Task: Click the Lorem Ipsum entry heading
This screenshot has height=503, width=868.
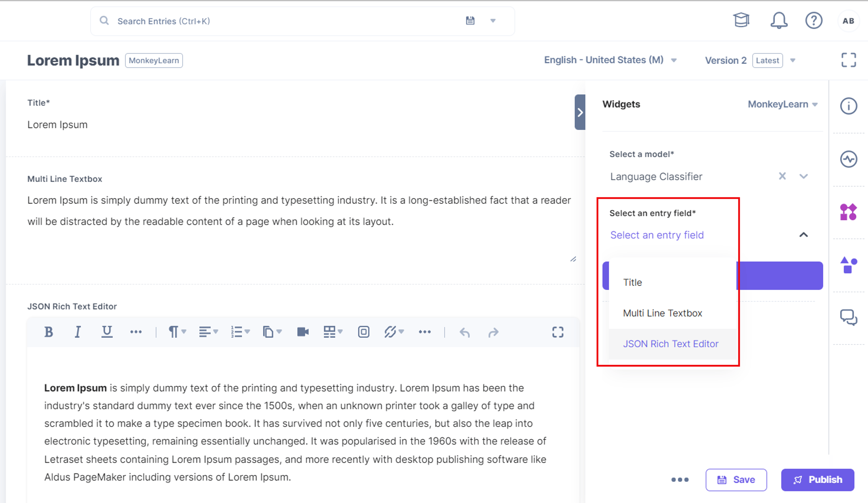Action: tap(73, 60)
